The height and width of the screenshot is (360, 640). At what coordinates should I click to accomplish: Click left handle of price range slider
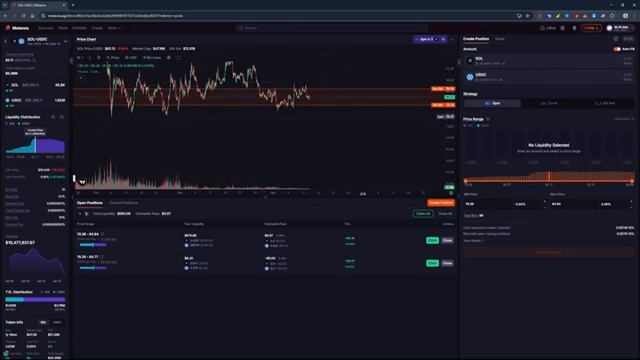tap(466, 180)
